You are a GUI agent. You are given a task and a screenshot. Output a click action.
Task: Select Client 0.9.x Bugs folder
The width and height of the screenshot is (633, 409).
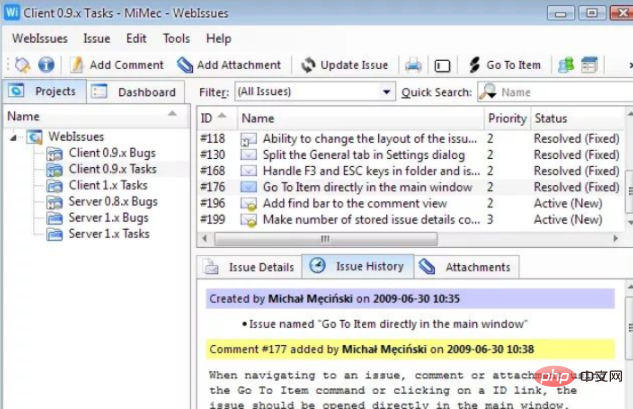112,153
